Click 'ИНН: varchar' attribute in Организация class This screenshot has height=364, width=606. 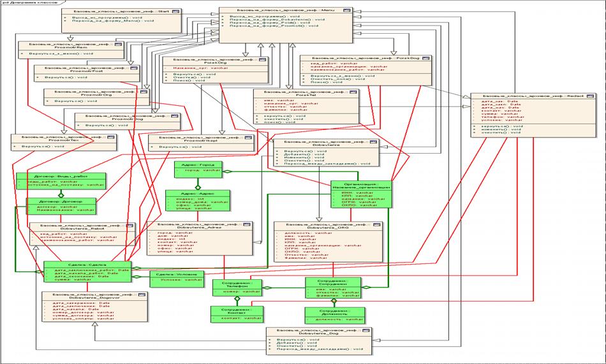357,193
